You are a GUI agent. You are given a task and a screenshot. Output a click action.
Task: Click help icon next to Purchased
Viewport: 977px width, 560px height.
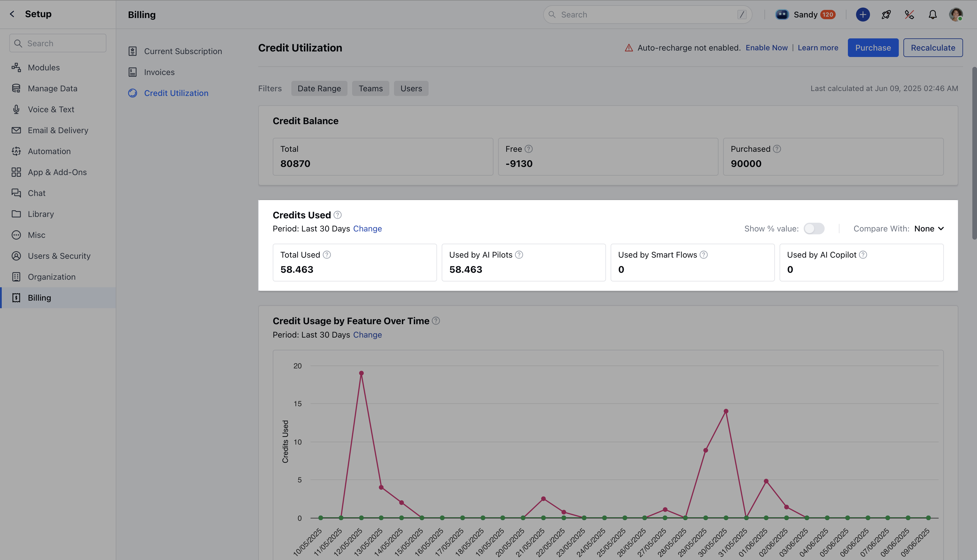point(777,149)
